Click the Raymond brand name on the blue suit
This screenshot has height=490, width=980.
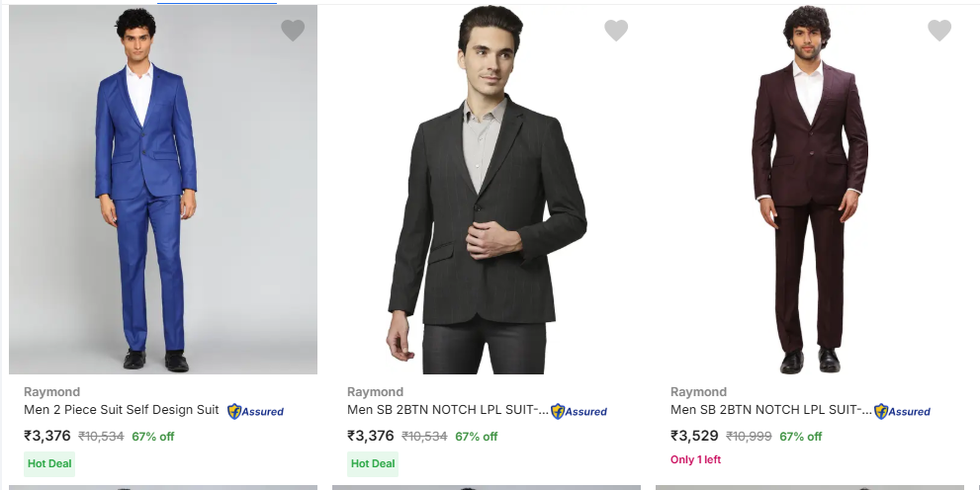[x=51, y=392]
